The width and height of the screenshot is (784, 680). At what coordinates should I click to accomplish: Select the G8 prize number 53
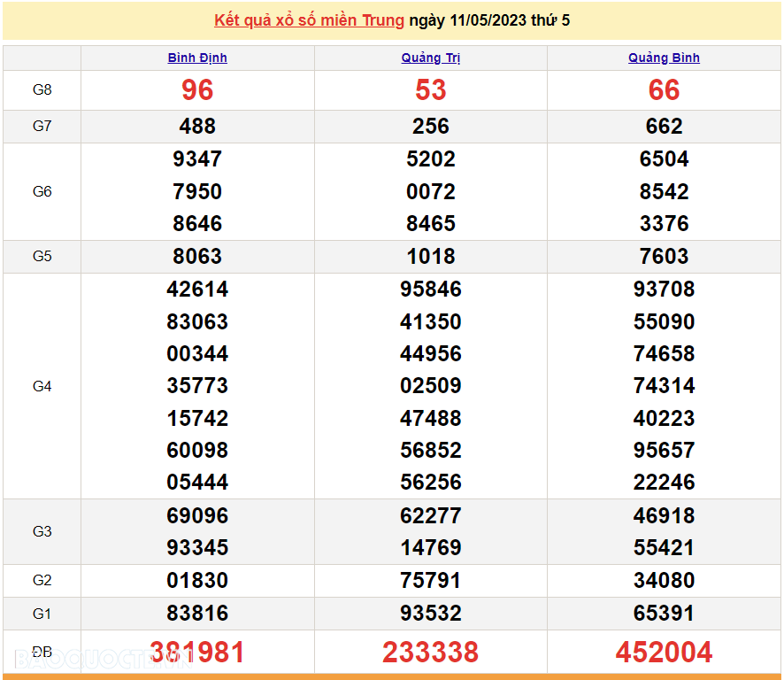point(431,90)
